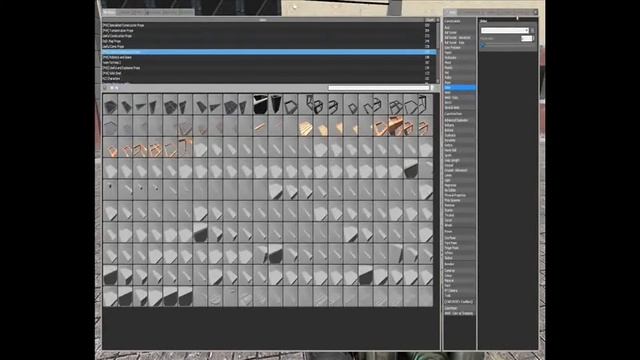Spawn the black-filled trough model in top row
Viewport: 640px width, 360px height.
coord(260,104)
